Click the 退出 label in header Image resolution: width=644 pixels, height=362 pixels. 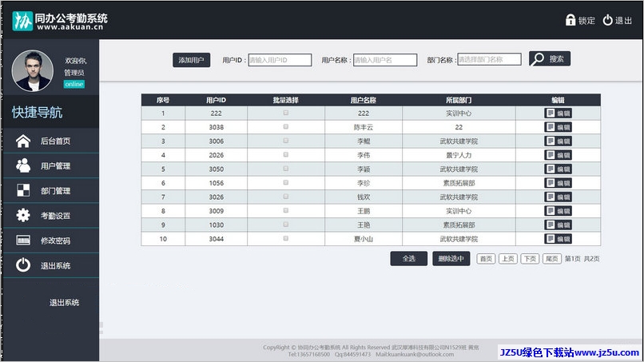click(623, 21)
